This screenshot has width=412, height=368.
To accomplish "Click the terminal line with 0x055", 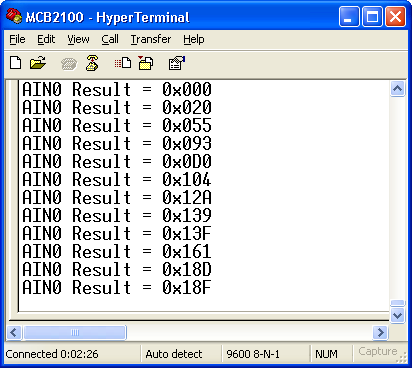I will coord(117,125).
